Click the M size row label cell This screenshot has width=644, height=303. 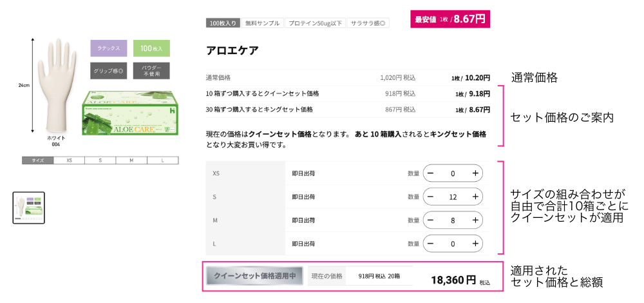click(245, 220)
